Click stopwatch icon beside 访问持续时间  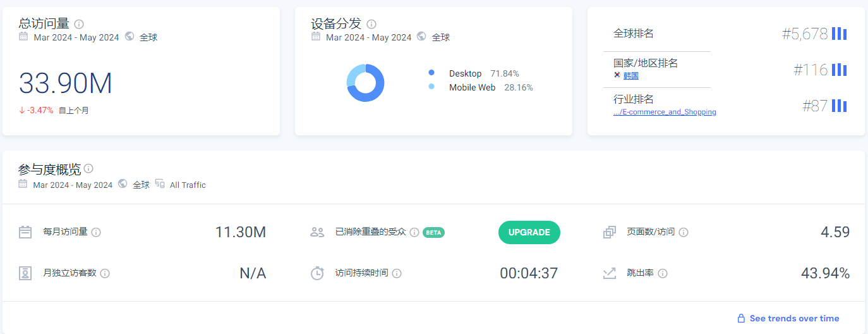(x=317, y=273)
